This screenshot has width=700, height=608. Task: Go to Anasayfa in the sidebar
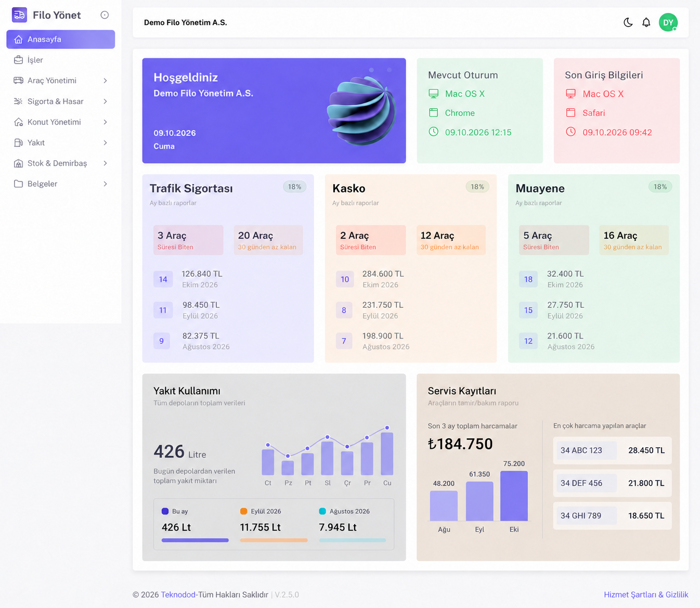[x=60, y=40]
